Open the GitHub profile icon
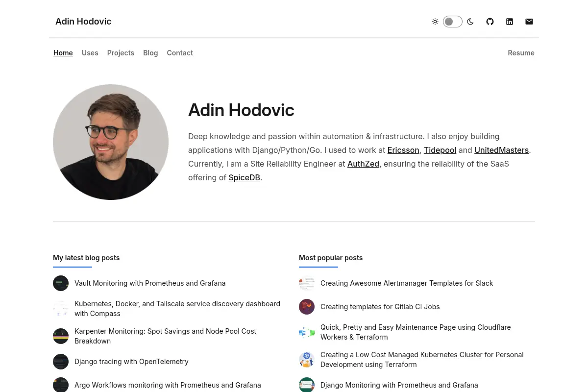The image size is (588, 392). point(490,22)
